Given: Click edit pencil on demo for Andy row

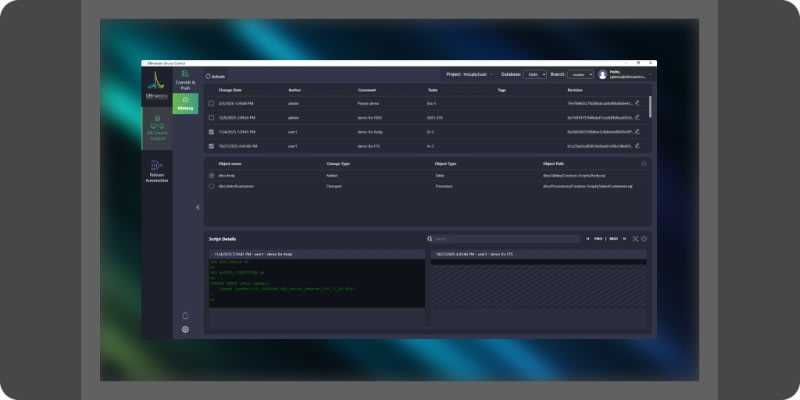Looking at the screenshot, I should 637,131.
